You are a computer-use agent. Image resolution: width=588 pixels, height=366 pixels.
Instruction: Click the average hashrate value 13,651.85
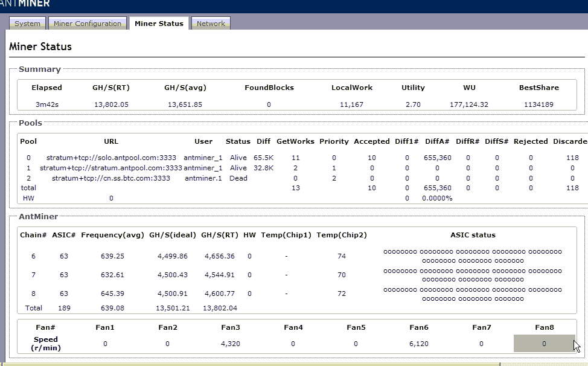185,104
